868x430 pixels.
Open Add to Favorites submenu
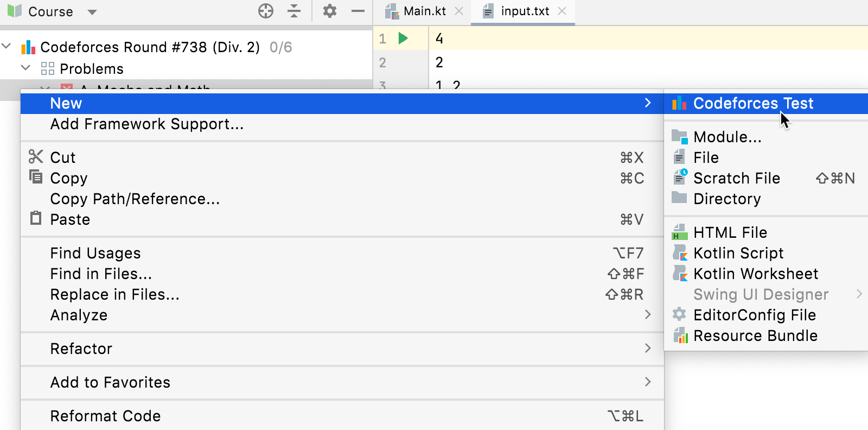(110, 382)
